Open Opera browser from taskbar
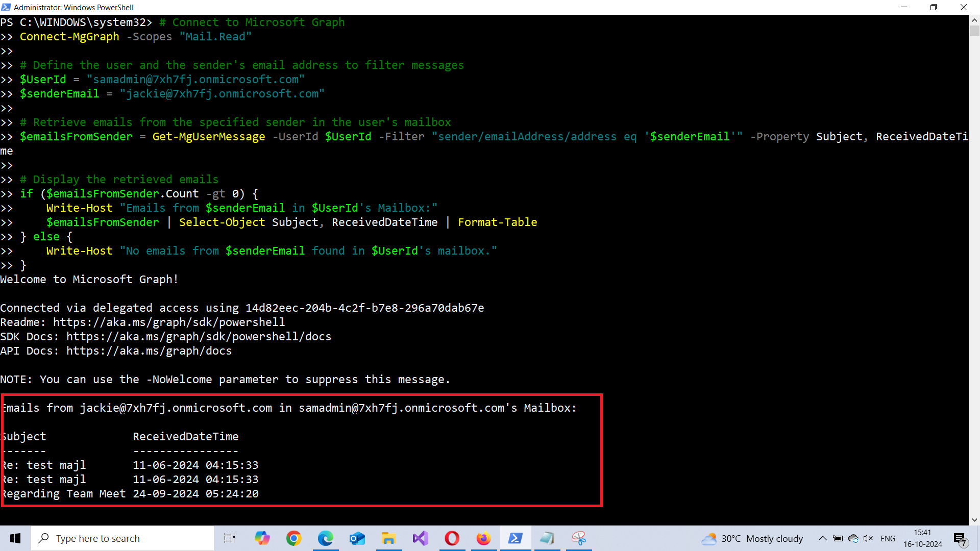Image resolution: width=980 pixels, height=551 pixels. coord(452,538)
